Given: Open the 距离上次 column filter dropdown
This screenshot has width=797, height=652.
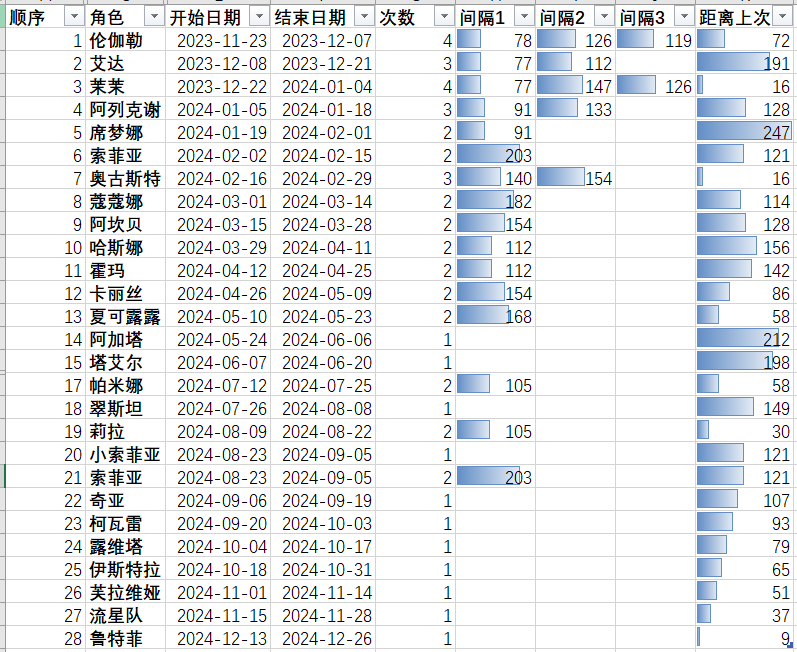Looking at the screenshot, I should pos(783,17).
